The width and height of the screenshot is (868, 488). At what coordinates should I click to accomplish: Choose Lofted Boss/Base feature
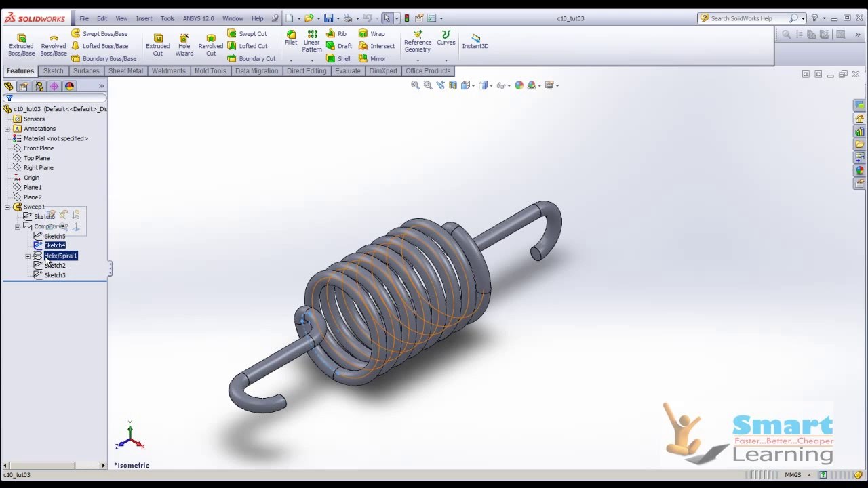99,46
